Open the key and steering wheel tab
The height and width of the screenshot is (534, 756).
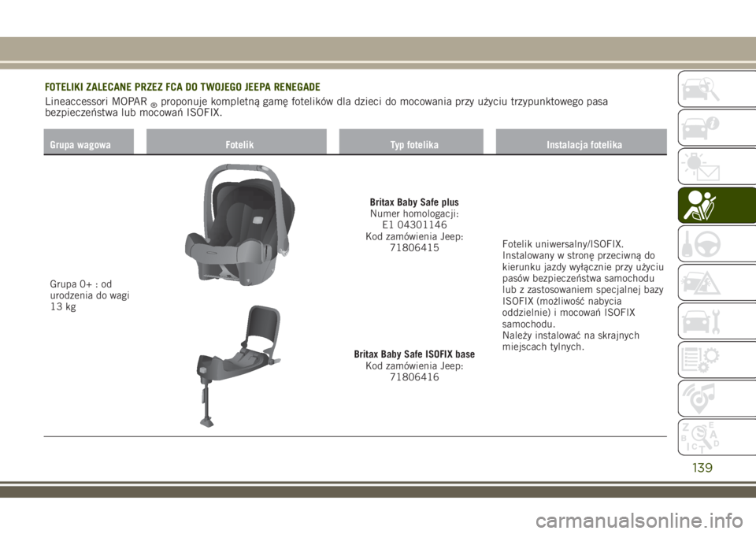717,243
